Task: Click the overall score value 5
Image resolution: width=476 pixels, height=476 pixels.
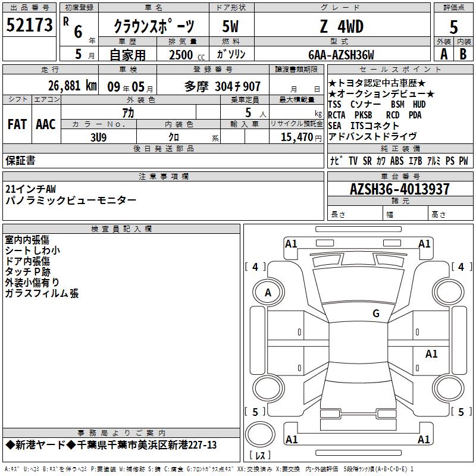Action: click(x=454, y=27)
